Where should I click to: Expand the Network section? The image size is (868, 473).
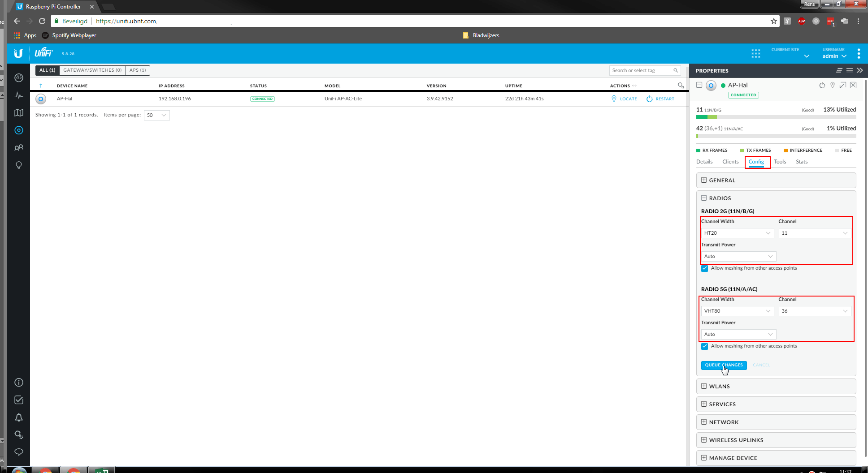(x=776, y=422)
